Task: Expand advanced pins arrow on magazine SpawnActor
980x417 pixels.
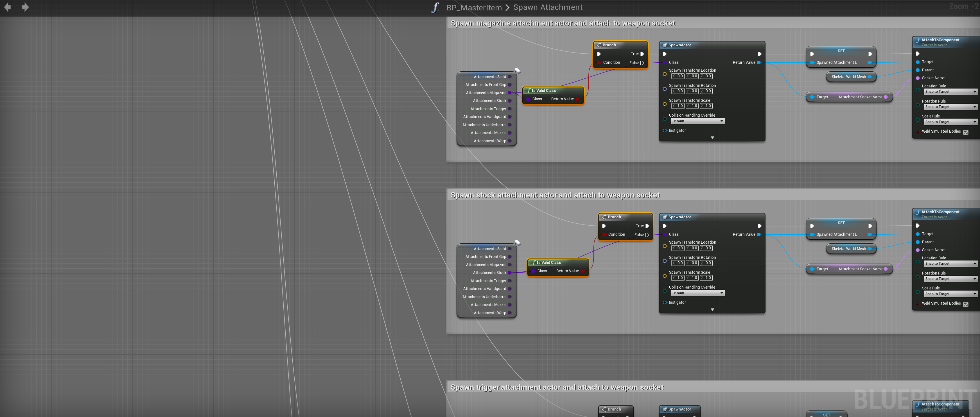Action: point(712,138)
